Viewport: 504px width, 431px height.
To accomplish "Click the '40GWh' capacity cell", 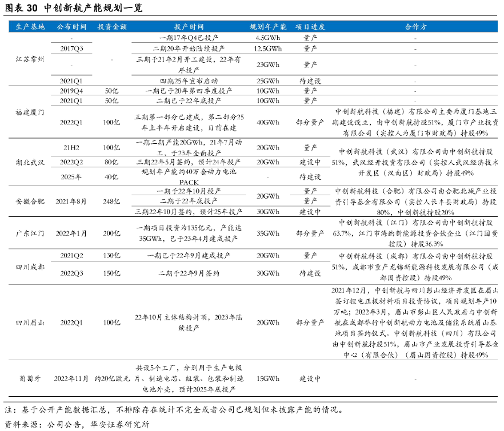I will coord(268,123).
